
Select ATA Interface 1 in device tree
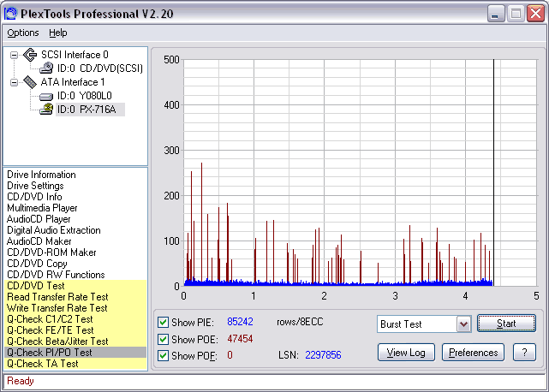[73, 82]
